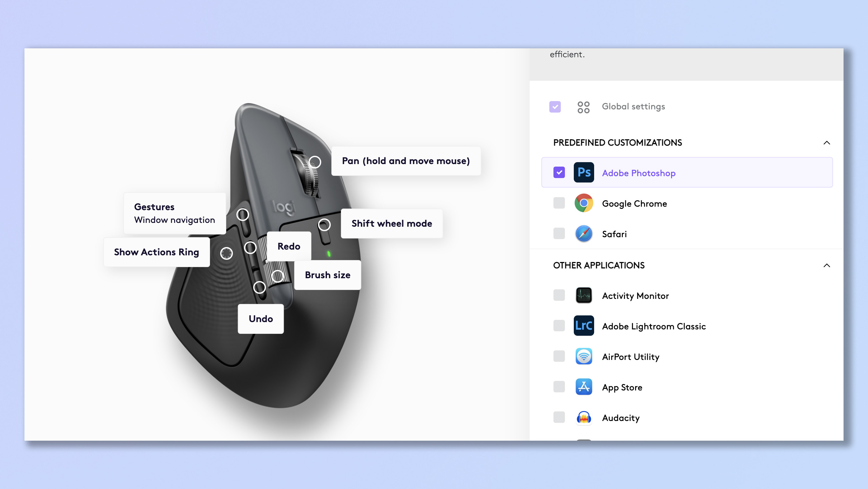Image resolution: width=868 pixels, height=489 pixels.
Task: Click the Adobe Lightroom Classic LrC icon
Action: 584,326
